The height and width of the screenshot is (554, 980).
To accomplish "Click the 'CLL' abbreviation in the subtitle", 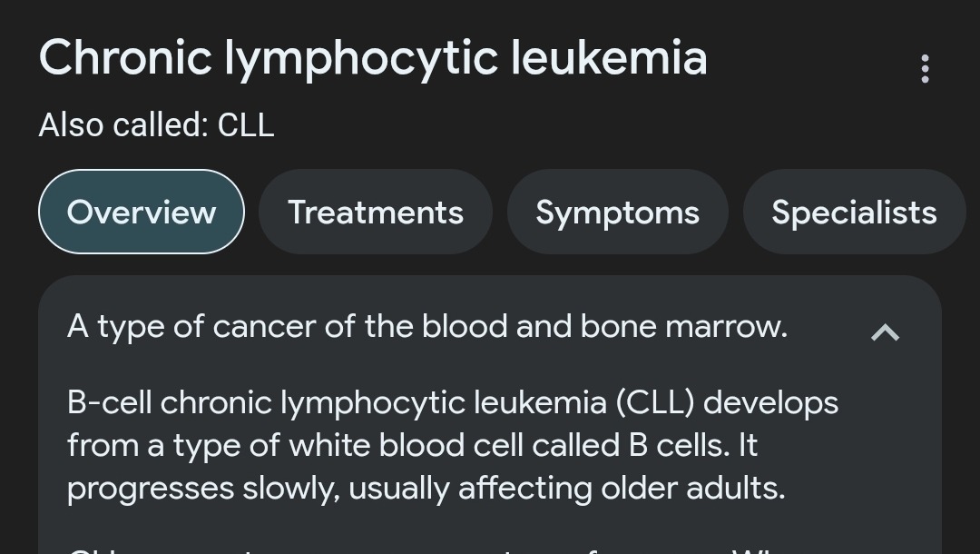I will click(x=246, y=125).
